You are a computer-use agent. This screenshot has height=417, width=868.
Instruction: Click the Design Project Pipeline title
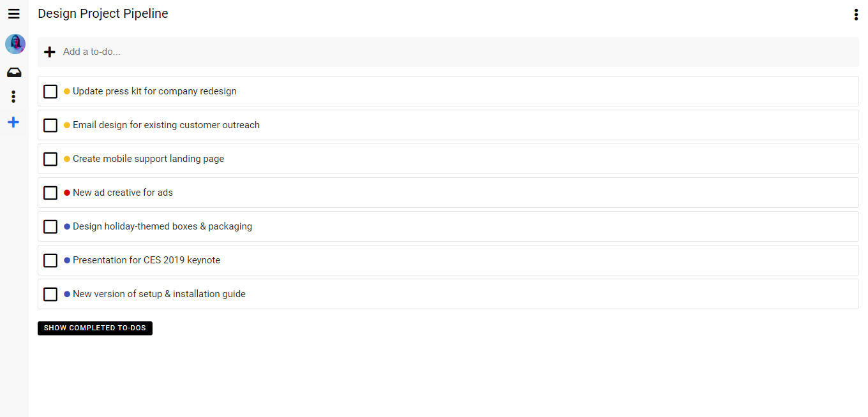pyautogui.click(x=103, y=14)
